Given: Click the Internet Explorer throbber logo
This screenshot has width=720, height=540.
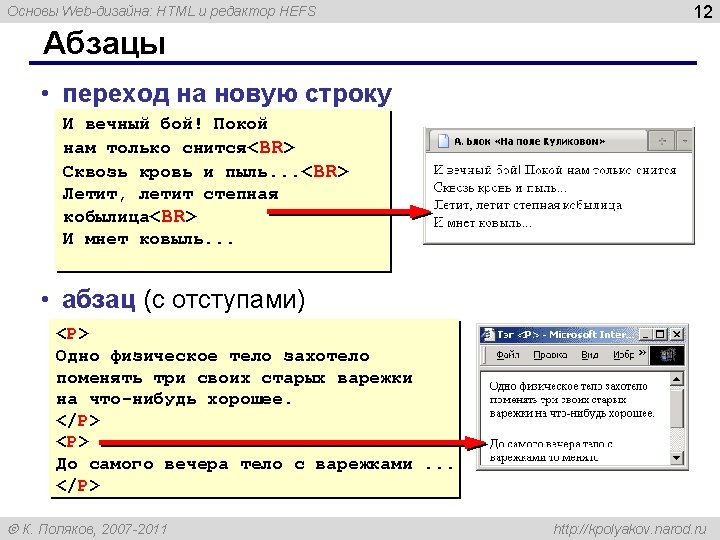Looking at the screenshot, I should pos(667,355).
